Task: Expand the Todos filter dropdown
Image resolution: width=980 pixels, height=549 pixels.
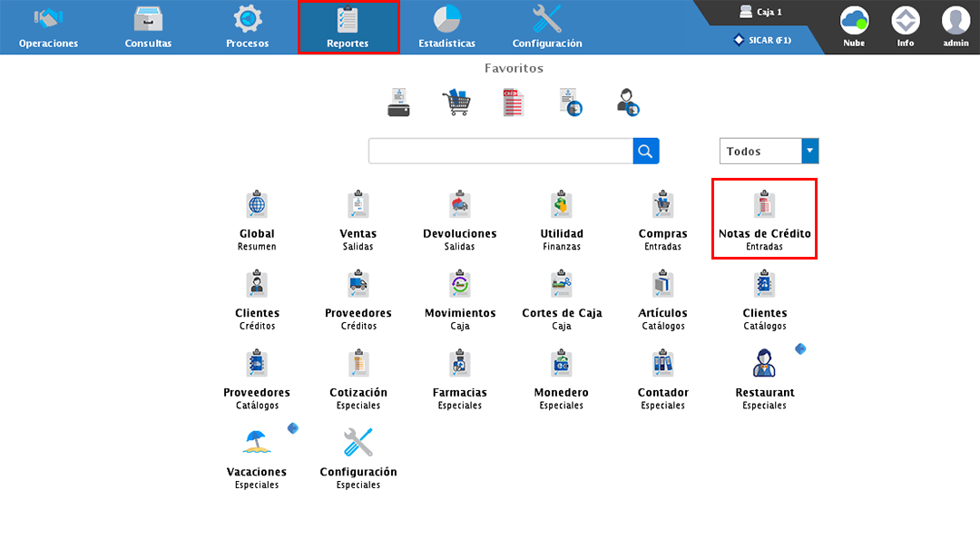Action: (809, 152)
